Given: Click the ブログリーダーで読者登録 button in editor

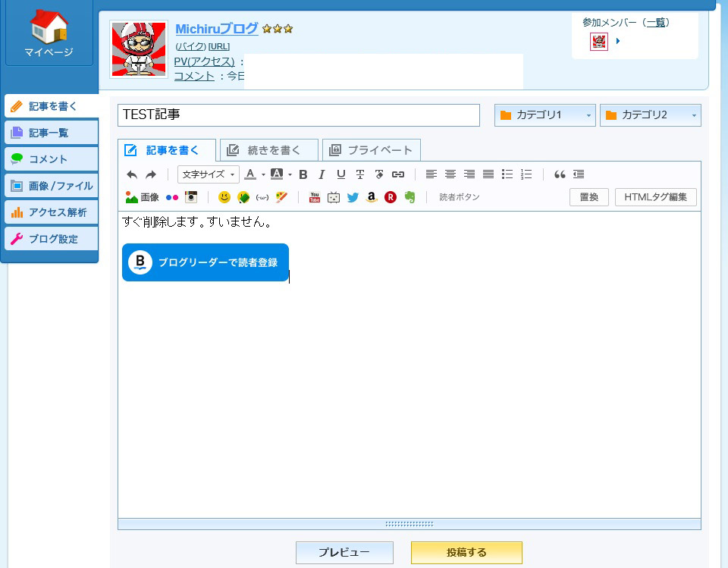Looking at the screenshot, I should click(x=206, y=262).
